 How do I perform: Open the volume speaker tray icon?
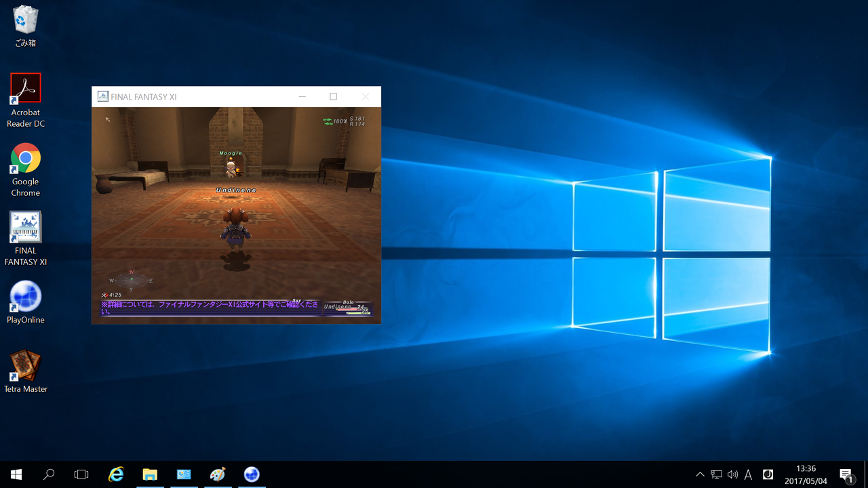[732, 474]
